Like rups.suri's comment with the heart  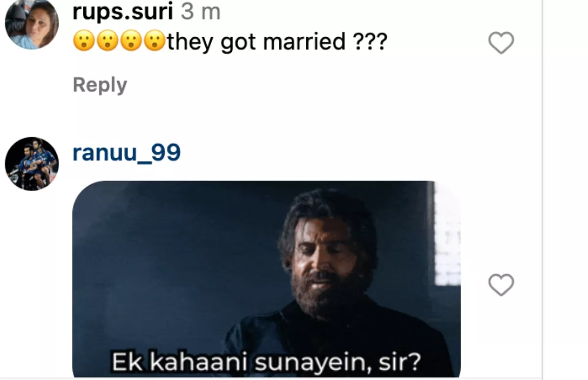(x=501, y=43)
